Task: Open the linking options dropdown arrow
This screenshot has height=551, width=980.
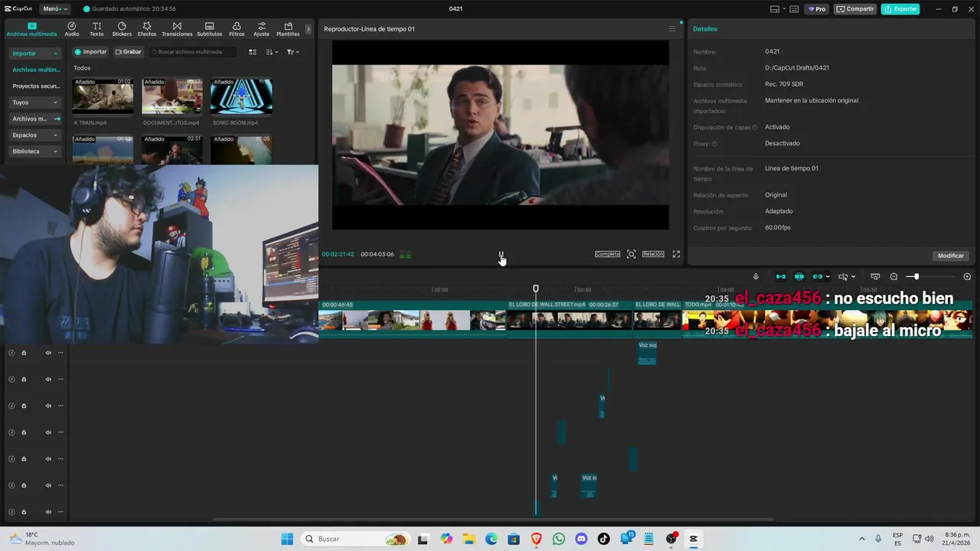Action: [x=828, y=277]
